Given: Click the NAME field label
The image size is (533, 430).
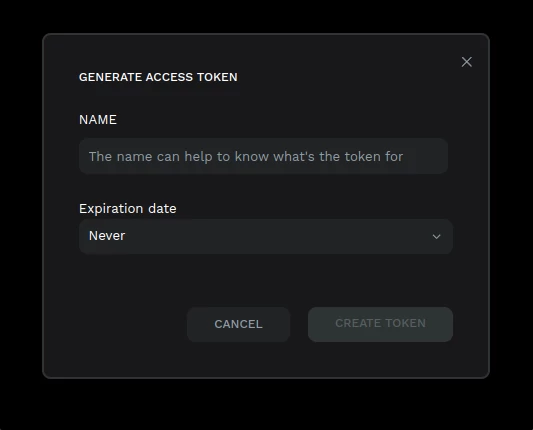Looking at the screenshot, I should coord(98,120).
